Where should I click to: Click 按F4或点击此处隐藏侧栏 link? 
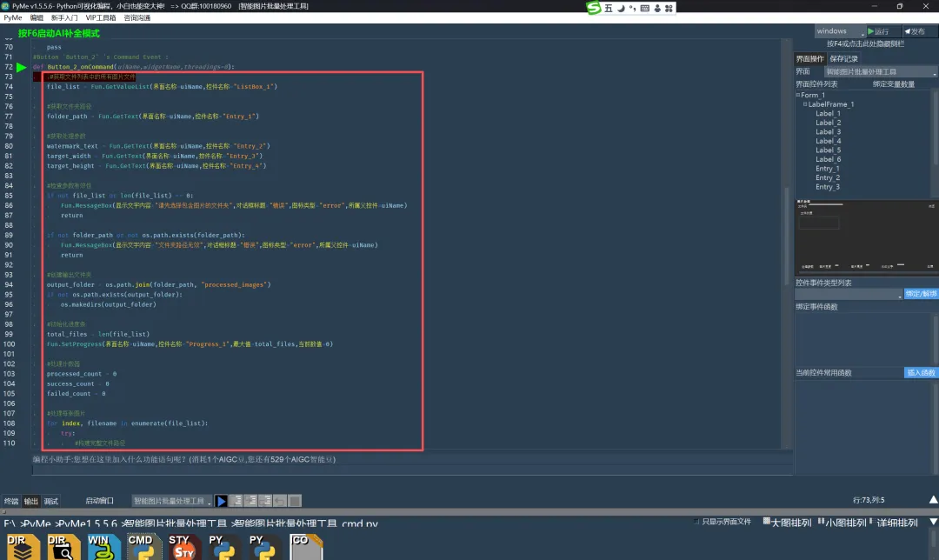click(x=865, y=43)
